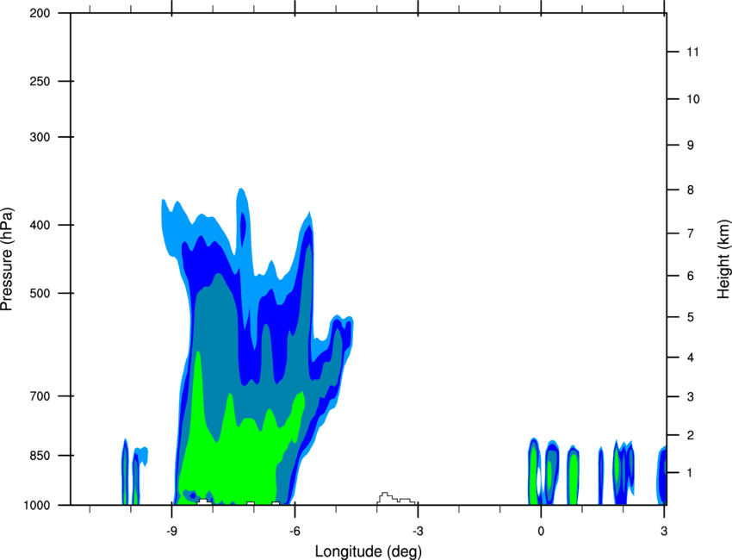The width and height of the screenshot is (732, 560).
Task: Click the 3 longitude tick label
Action: [x=664, y=531]
